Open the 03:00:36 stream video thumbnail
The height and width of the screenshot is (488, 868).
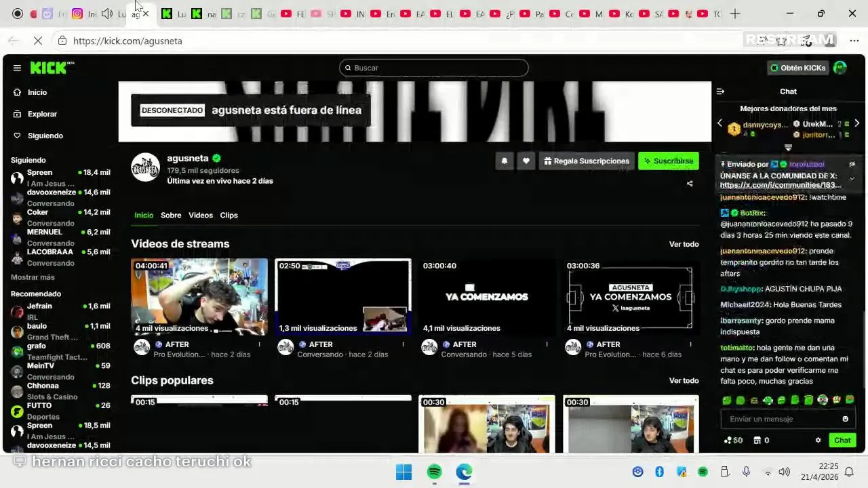[631, 297]
